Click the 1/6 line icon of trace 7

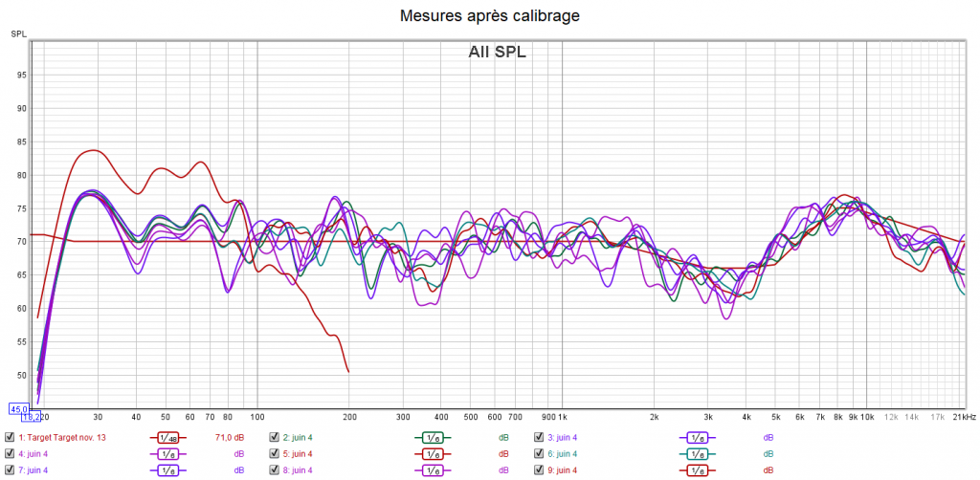[168, 470]
